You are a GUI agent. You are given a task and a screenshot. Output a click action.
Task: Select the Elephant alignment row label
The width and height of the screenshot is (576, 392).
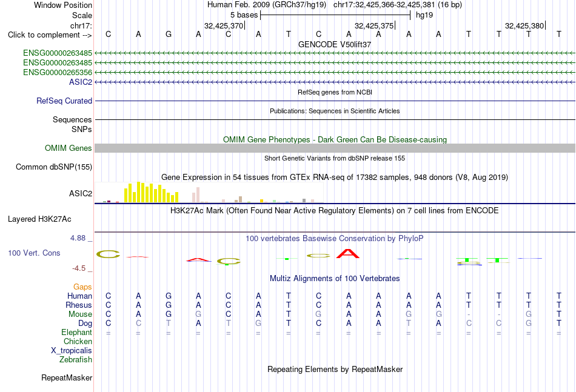(x=77, y=332)
